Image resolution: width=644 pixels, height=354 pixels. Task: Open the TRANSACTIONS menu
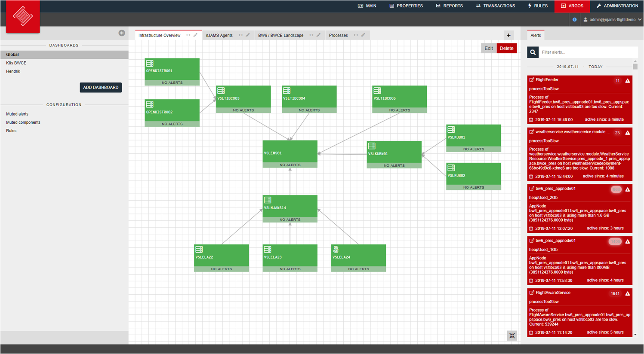pos(496,6)
